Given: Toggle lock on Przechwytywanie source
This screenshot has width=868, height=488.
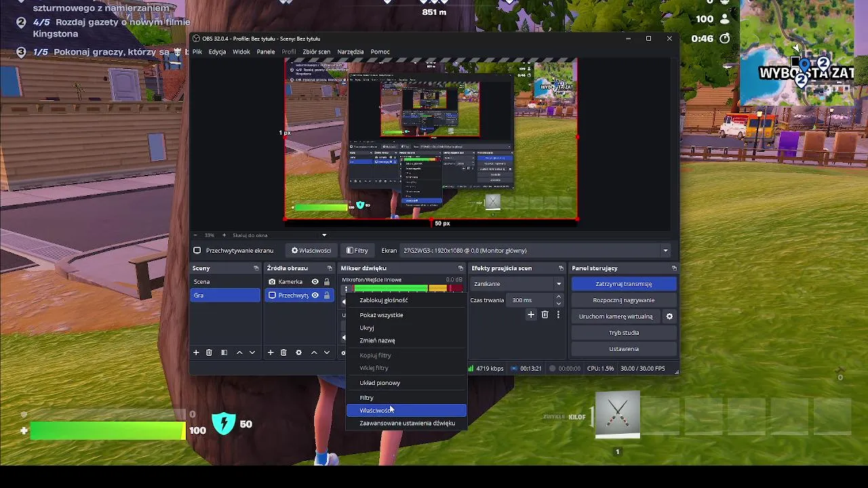Looking at the screenshot, I should point(326,296).
